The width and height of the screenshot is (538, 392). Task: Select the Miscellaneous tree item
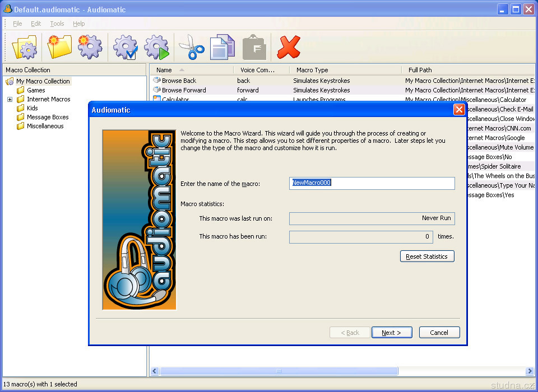click(45, 126)
